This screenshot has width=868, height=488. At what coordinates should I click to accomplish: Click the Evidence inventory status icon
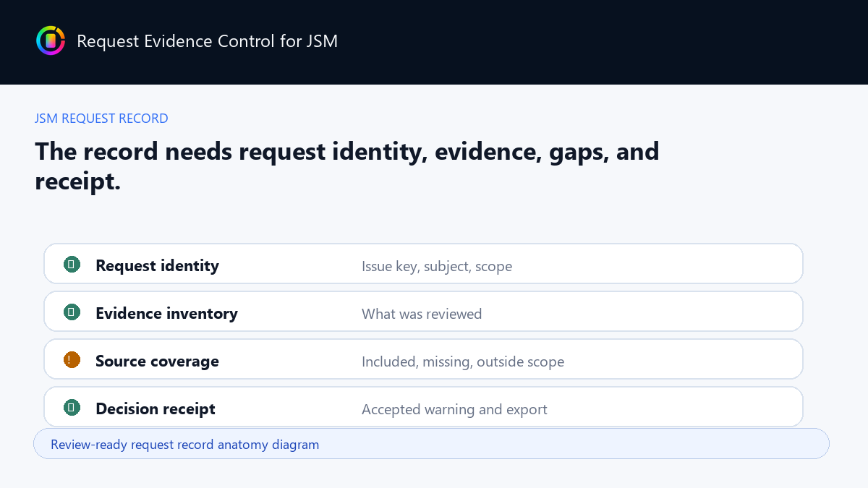72,312
